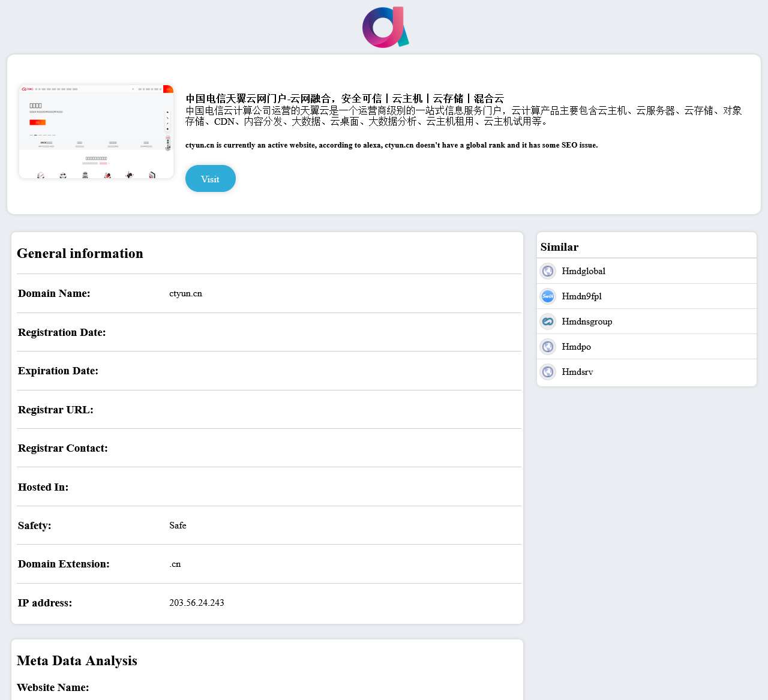Click the Hmdsrv favicon icon
Screen dimensions: 768x700
tap(548, 372)
